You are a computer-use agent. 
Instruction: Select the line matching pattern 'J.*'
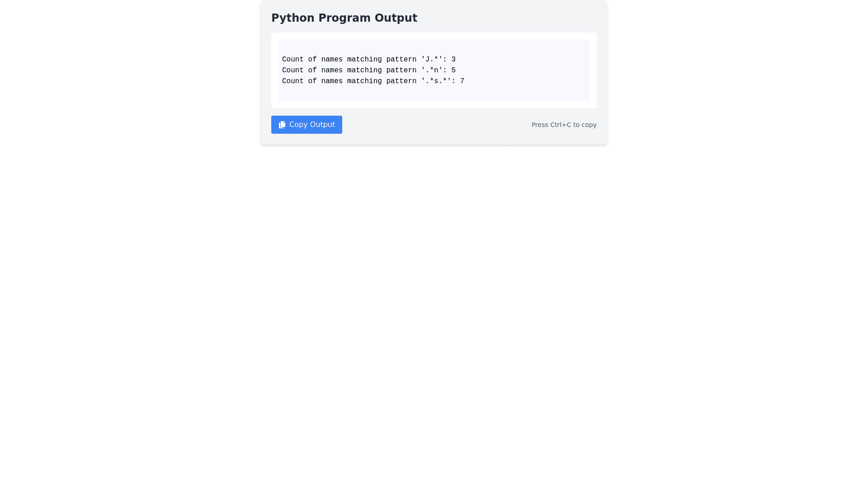coord(368,59)
